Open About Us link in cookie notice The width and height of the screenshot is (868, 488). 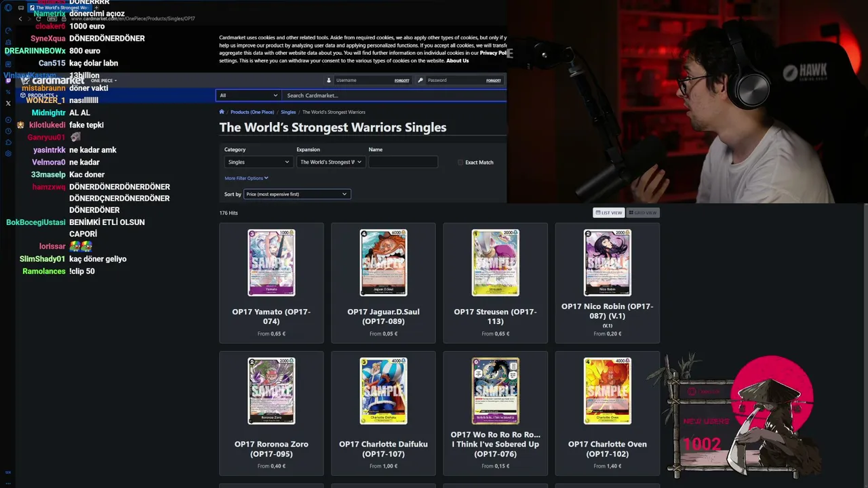[457, 61]
